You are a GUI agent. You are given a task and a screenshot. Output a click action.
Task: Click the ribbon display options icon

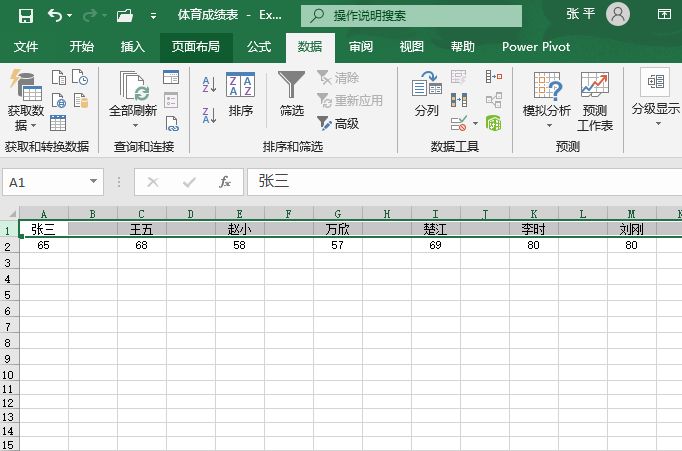[x=664, y=14]
